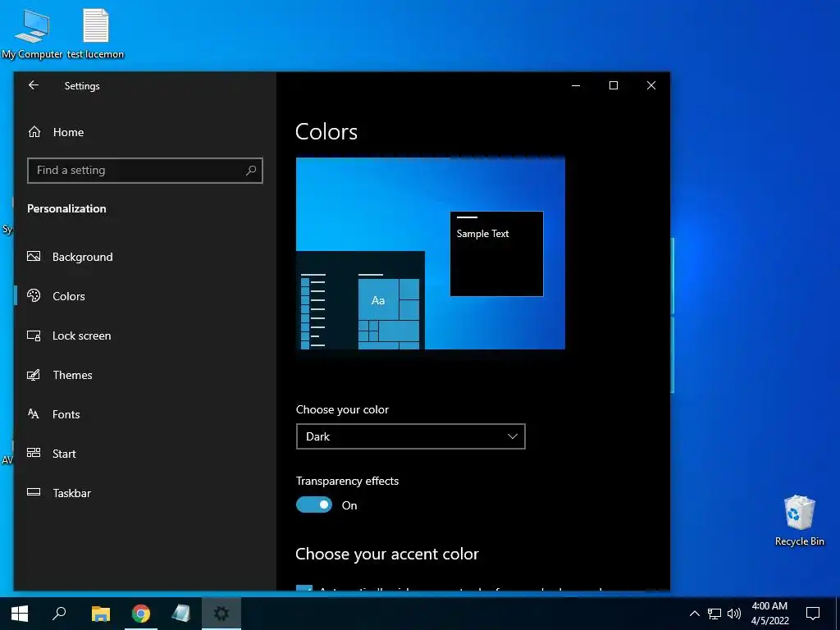This screenshot has width=840, height=630.
Task: Click the Find a setting search box
Action: [x=144, y=171]
